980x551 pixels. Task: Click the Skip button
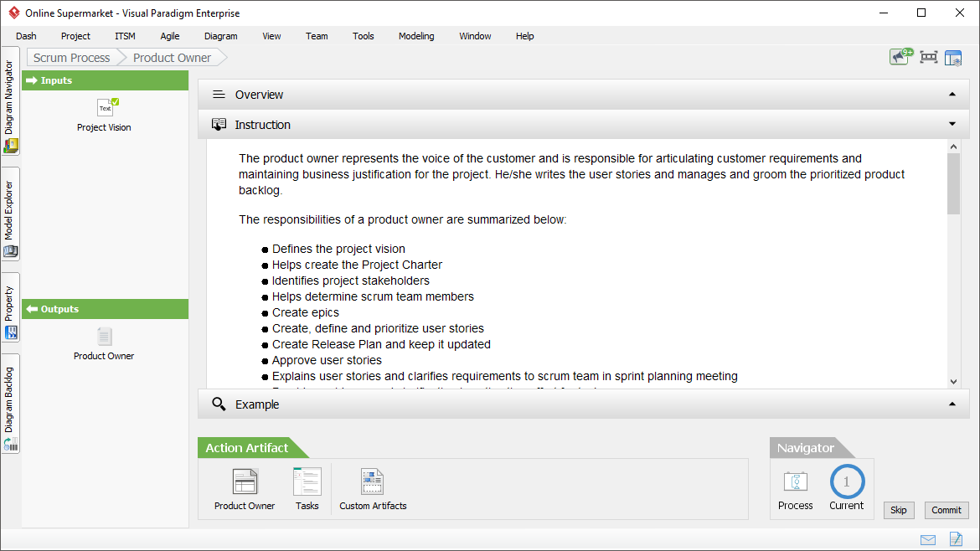point(898,510)
